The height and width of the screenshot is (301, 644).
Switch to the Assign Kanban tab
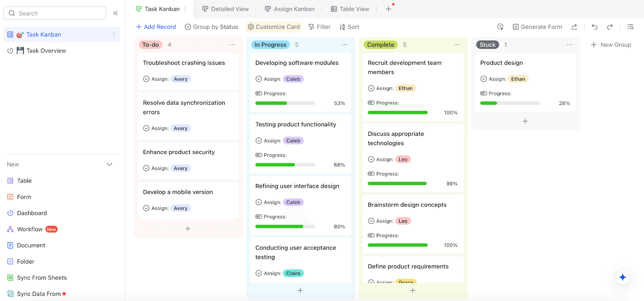[290, 9]
